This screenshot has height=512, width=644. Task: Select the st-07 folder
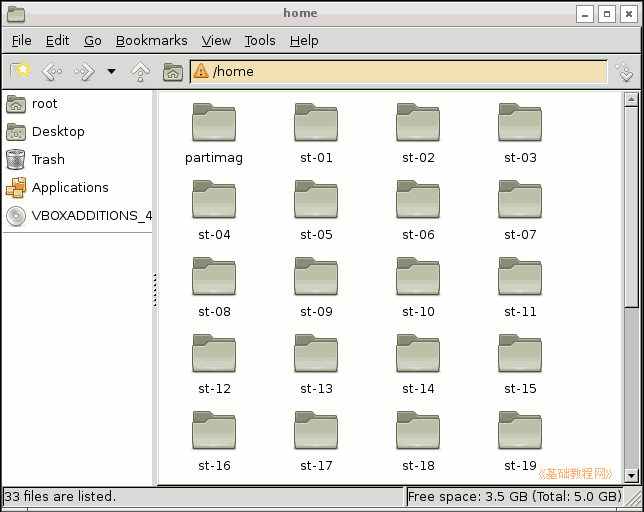(520, 211)
